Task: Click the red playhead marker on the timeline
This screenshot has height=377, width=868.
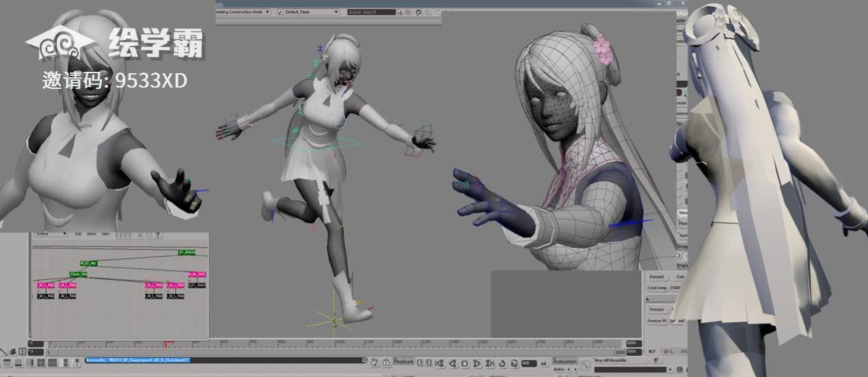Action: (x=165, y=343)
